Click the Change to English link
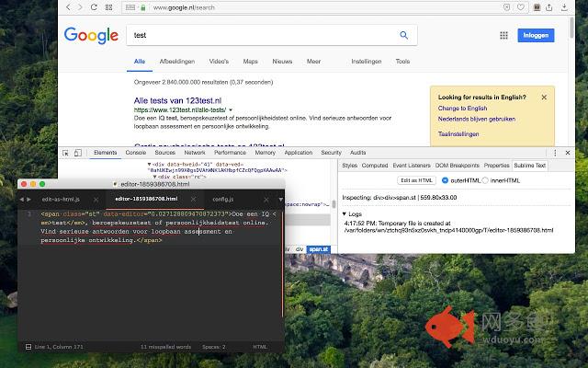This screenshot has height=368, width=588. 462,109
